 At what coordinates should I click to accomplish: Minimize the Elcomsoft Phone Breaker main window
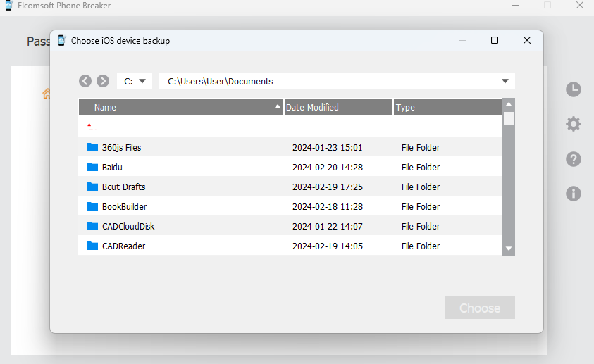516,6
